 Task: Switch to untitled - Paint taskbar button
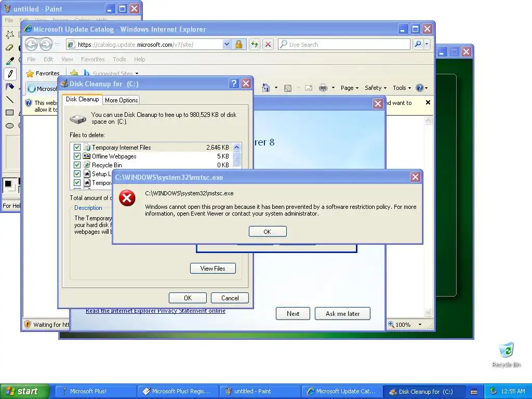click(x=260, y=391)
